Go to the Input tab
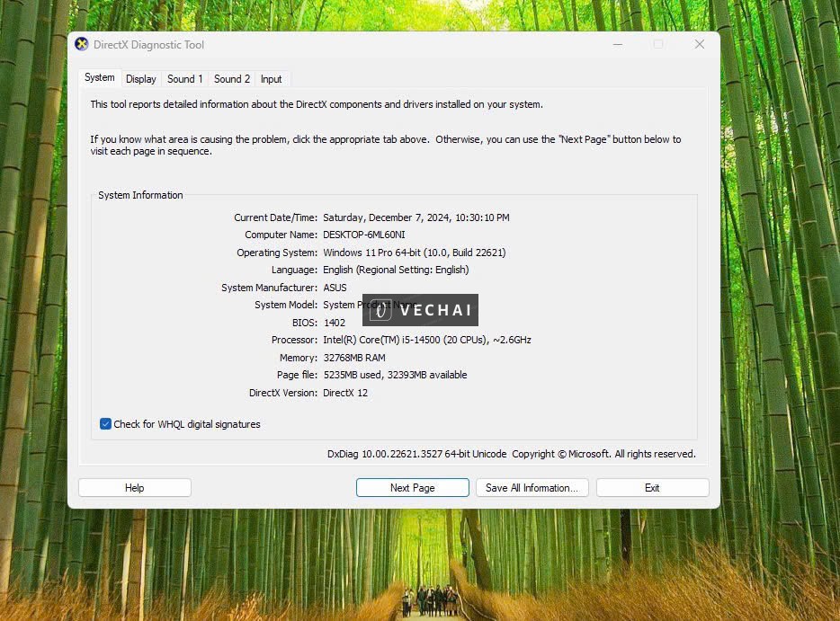Screen dimensions: 840x621 point(272,79)
